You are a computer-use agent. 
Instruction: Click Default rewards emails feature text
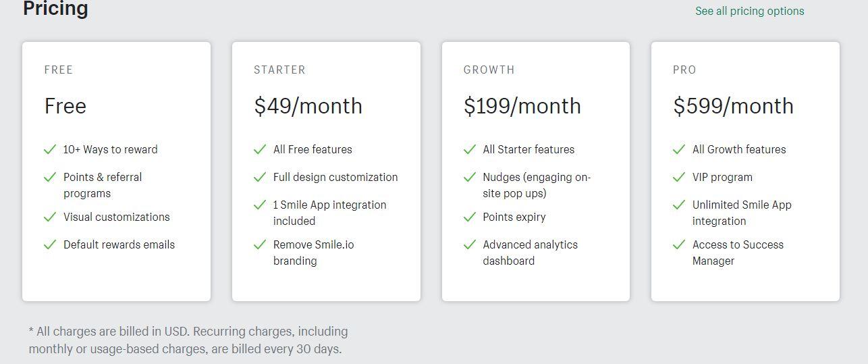pyautogui.click(x=119, y=244)
